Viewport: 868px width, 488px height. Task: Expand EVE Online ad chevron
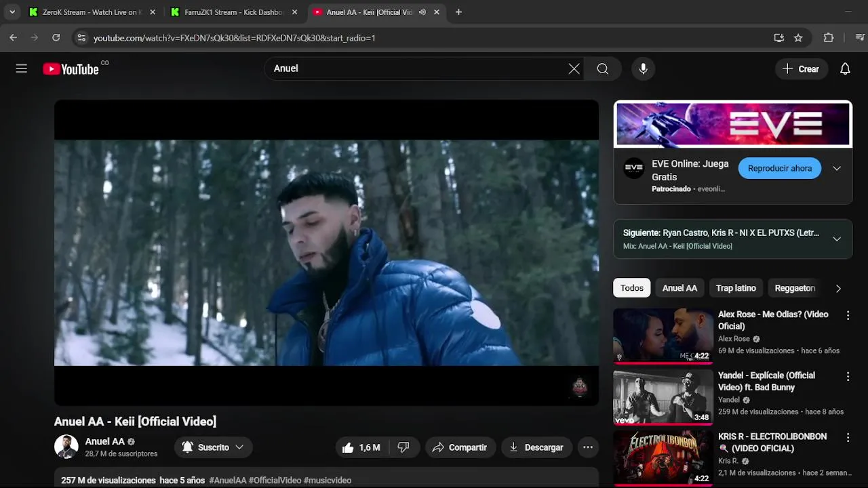837,168
